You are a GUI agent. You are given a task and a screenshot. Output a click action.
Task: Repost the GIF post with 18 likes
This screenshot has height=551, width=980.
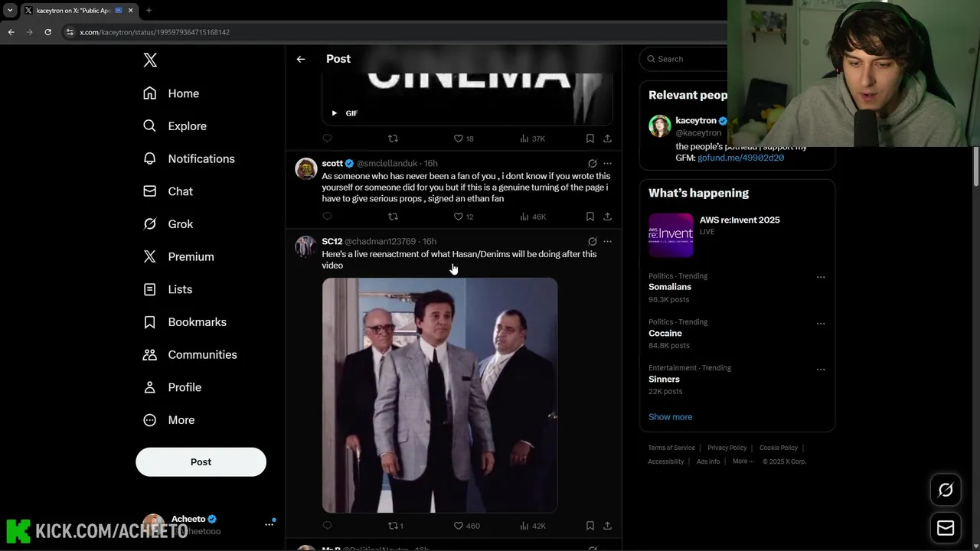393,139
